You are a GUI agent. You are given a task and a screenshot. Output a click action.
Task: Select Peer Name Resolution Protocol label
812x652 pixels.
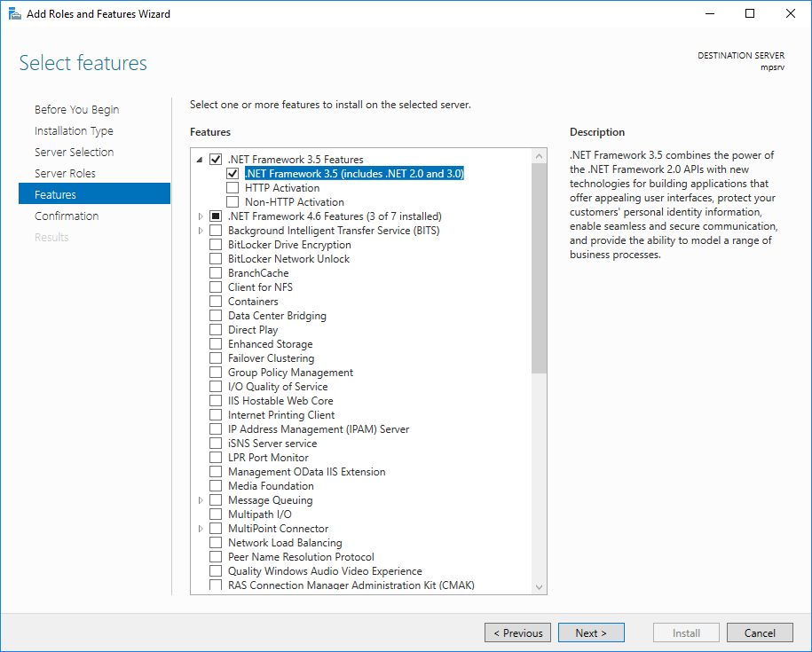coord(301,557)
